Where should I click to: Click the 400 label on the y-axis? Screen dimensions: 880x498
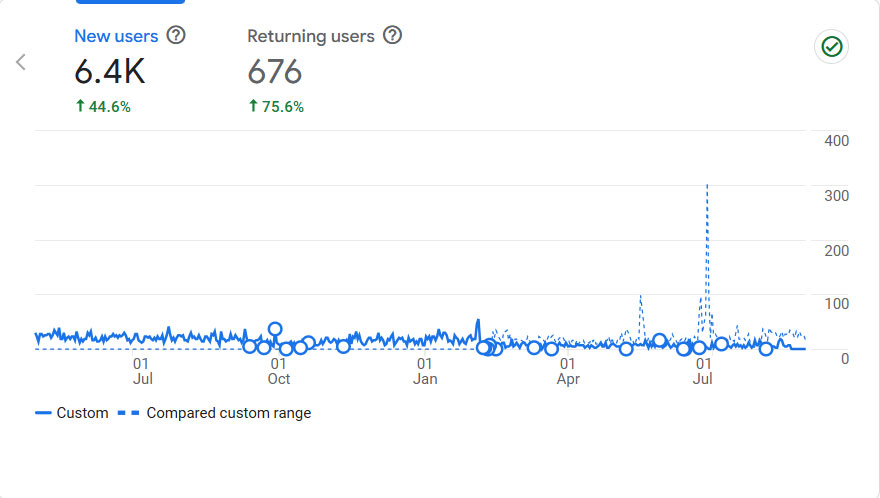[x=836, y=141]
